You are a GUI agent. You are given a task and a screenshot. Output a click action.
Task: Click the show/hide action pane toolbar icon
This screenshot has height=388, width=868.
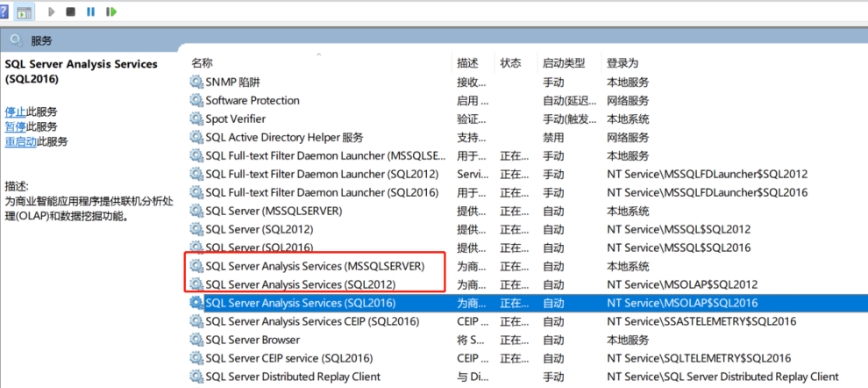pyautogui.click(x=24, y=11)
